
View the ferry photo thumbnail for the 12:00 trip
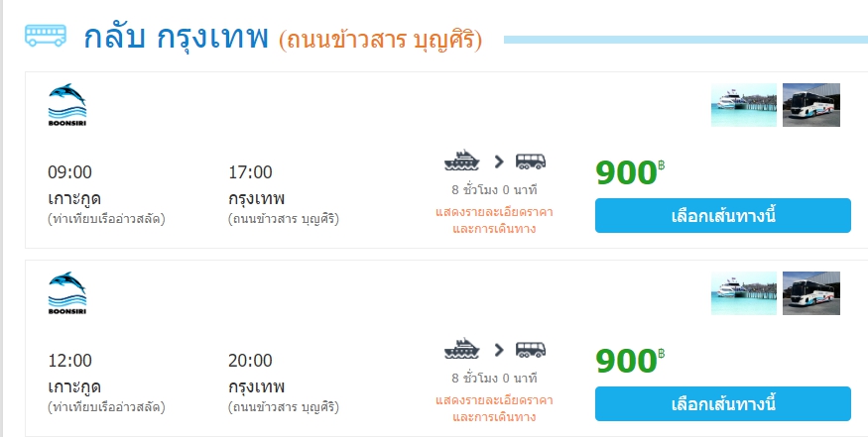click(744, 293)
